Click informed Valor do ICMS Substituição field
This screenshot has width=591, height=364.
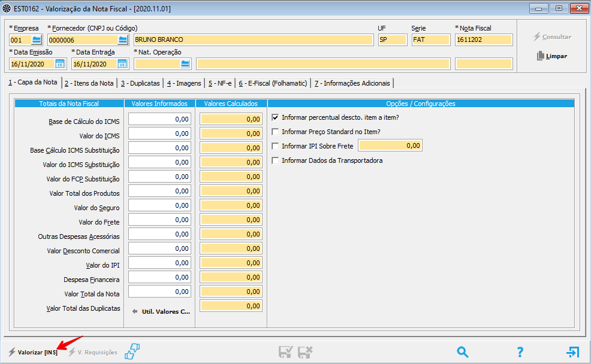point(160,162)
